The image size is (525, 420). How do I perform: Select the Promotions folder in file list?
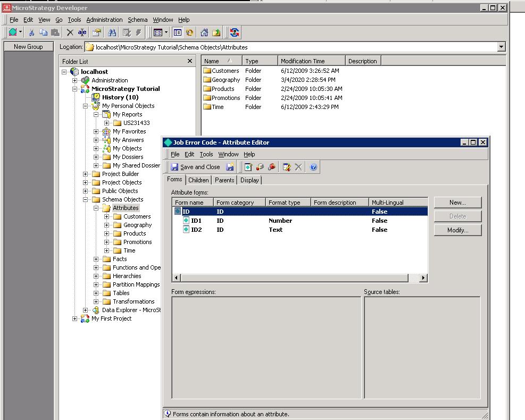coord(222,98)
